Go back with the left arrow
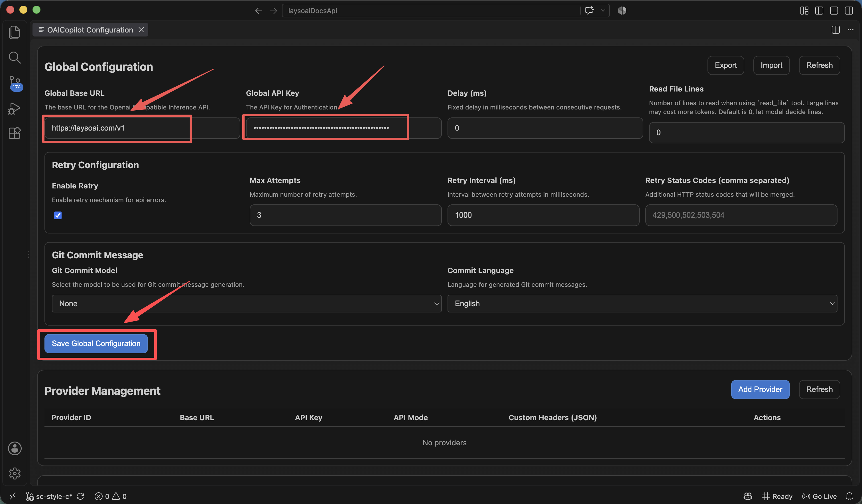The width and height of the screenshot is (862, 504). click(x=259, y=11)
